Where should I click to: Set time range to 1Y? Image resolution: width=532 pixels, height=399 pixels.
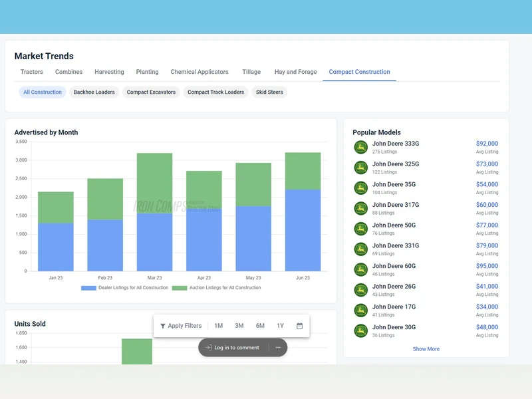tap(280, 326)
